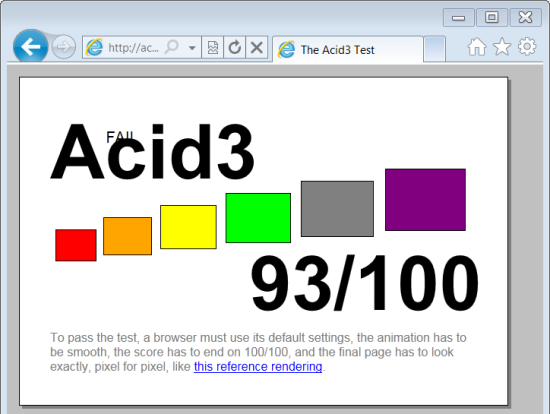Open Favorites star icon

click(502, 46)
